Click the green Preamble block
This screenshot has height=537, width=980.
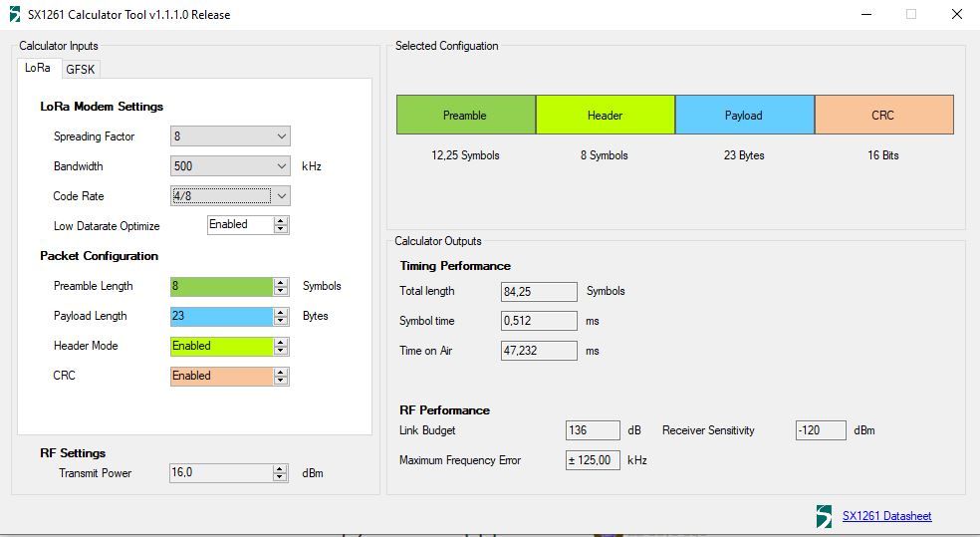pos(466,115)
